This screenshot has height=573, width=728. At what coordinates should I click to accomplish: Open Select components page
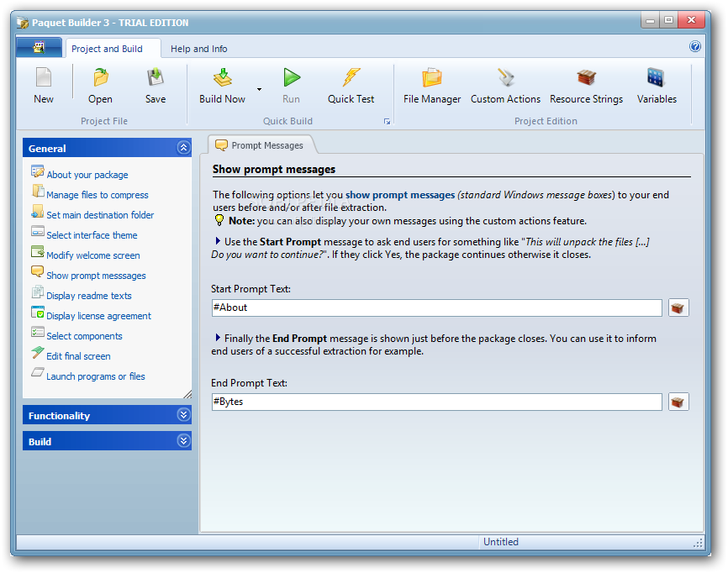[x=85, y=336]
